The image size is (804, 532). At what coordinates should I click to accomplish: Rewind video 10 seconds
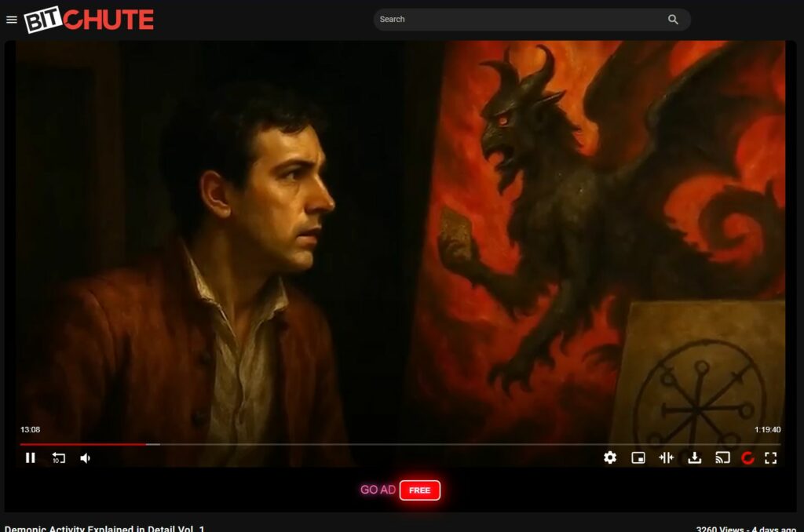tap(58, 457)
